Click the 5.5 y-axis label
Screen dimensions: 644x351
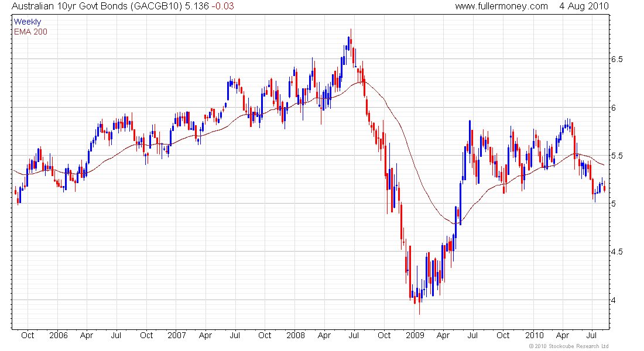[617, 156]
